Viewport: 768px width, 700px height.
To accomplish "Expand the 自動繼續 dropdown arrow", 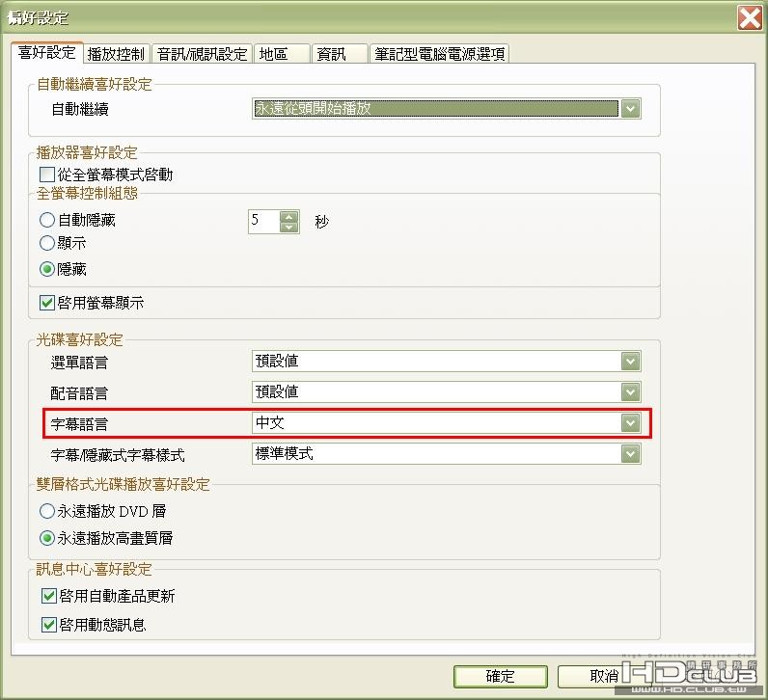I will coord(630,109).
